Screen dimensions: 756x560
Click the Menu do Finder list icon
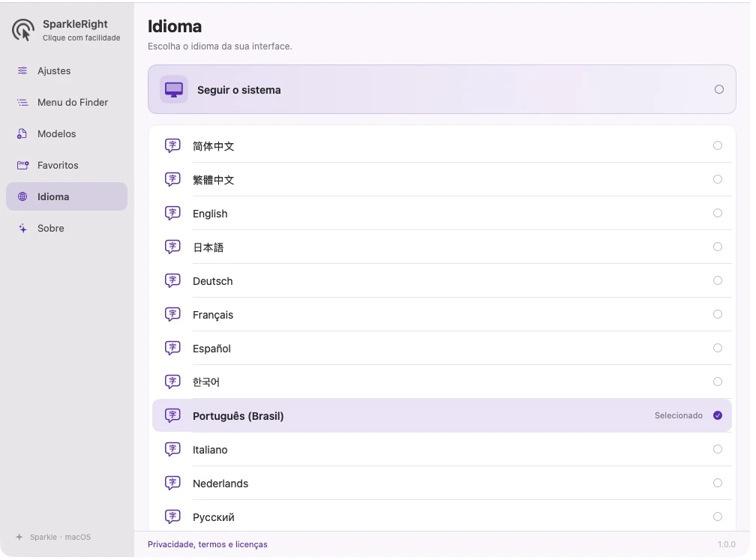[x=22, y=102]
